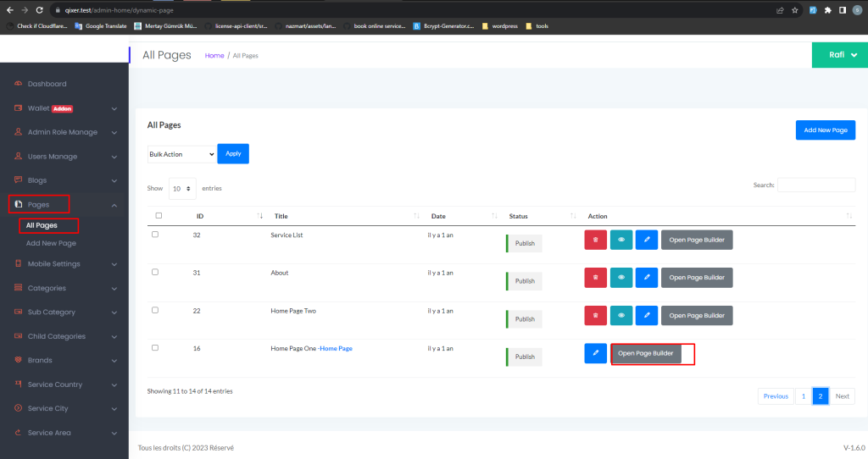Click Apply for bulk action
The image size is (868, 459).
pyautogui.click(x=233, y=154)
